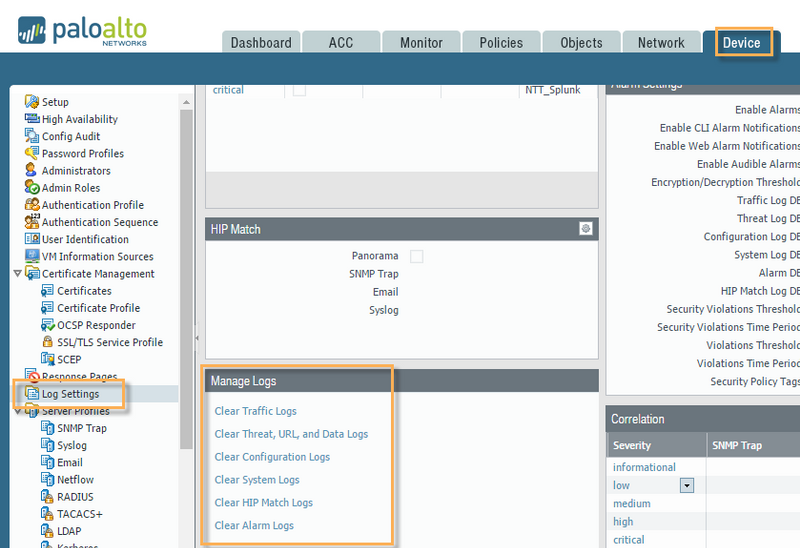Click the Setup gear icon in sidebar
The height and width of the screenshot is (548, 800).
[32, 102]
